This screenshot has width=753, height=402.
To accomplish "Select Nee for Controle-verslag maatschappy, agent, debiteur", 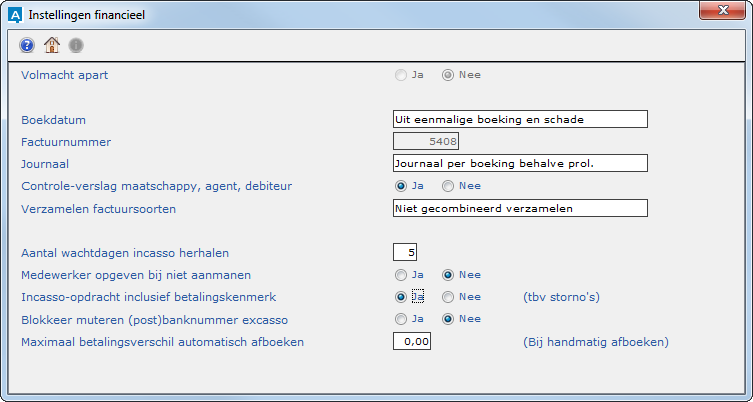I will pos(449,186).
